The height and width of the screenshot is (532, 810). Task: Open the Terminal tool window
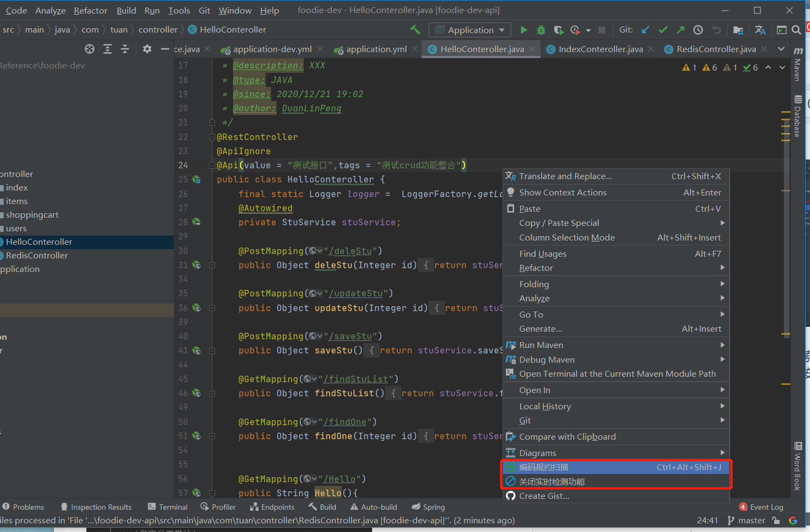pyautogui.click(x=168, y=507)
